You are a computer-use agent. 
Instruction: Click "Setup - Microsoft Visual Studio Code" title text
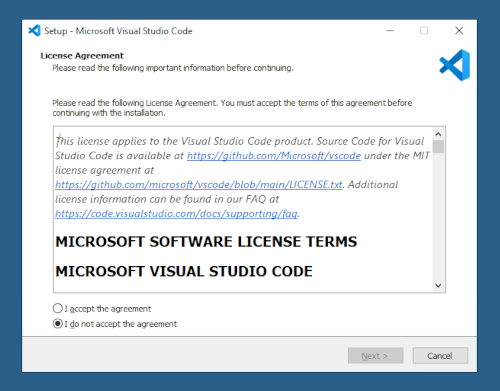tap(118, 31)
